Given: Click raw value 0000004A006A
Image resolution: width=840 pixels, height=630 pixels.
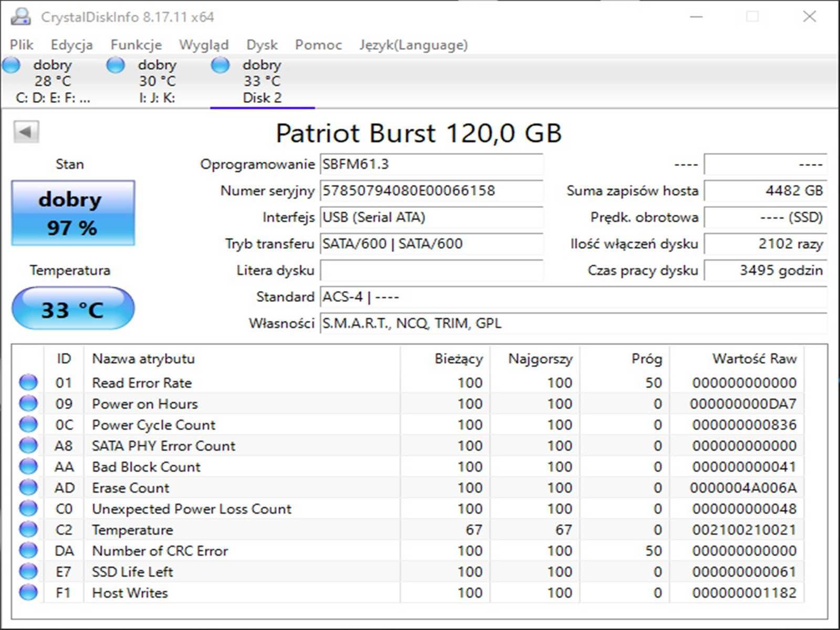Looking at the screenshot, I should [x=743, y=488].
